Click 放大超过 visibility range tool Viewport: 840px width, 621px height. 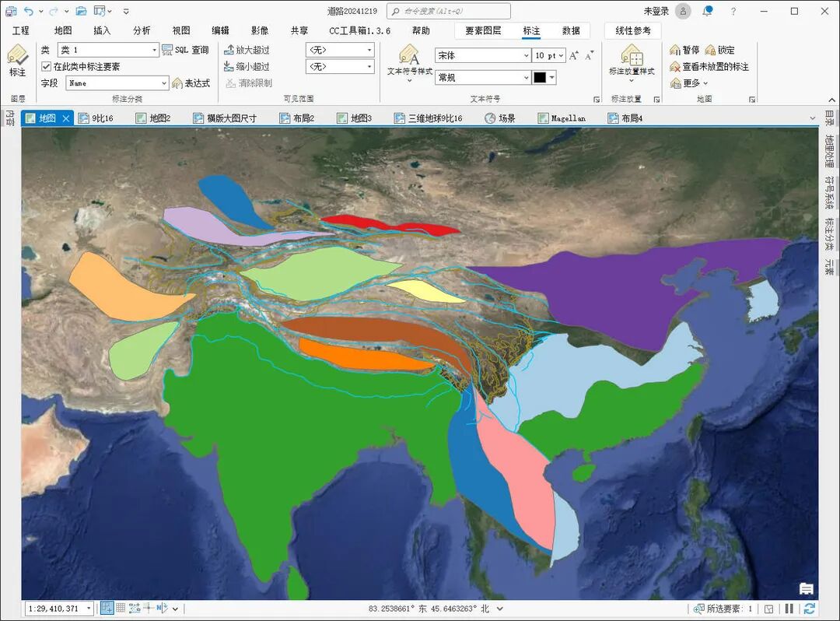[247, 50]
